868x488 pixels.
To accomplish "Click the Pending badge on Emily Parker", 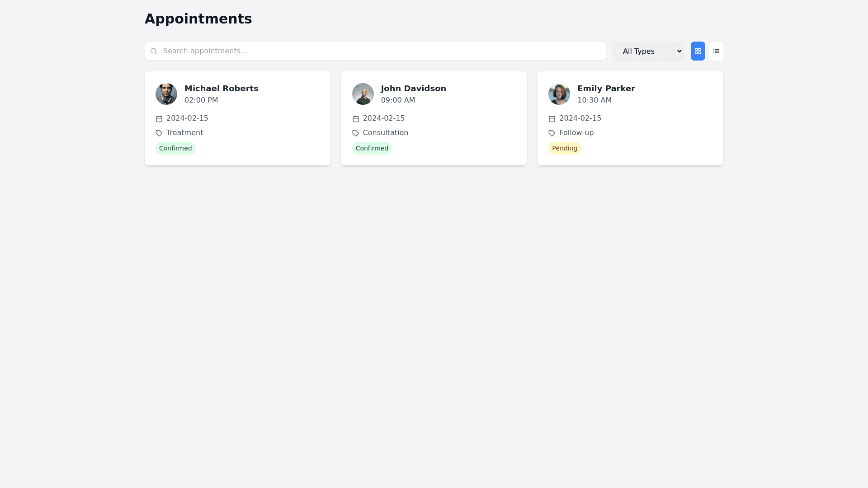I will pyautogui.click(x=564, y=148).
